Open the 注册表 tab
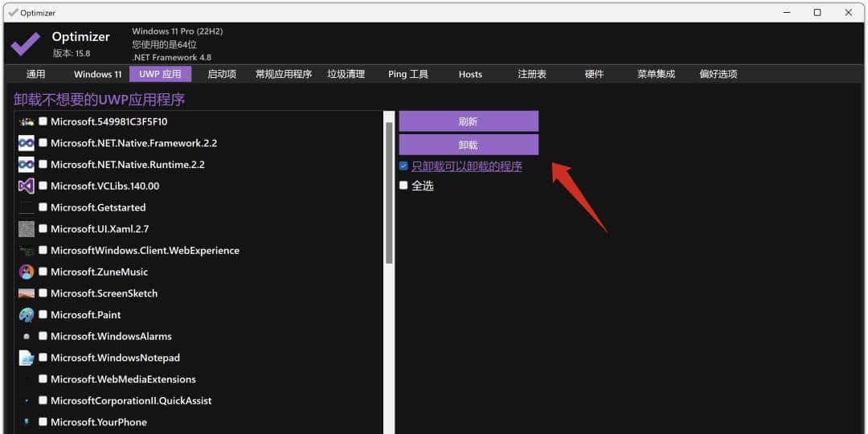Screen dimensions: 868x434 pos(532,74)
